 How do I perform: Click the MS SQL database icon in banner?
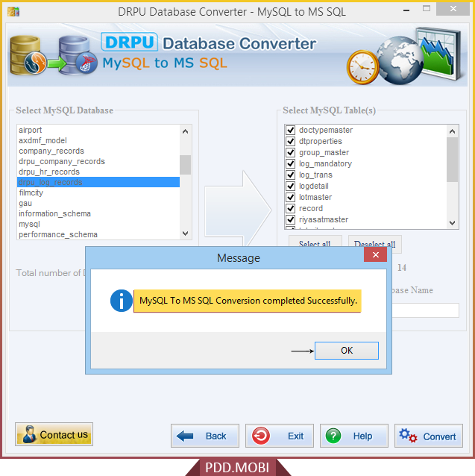78,55
